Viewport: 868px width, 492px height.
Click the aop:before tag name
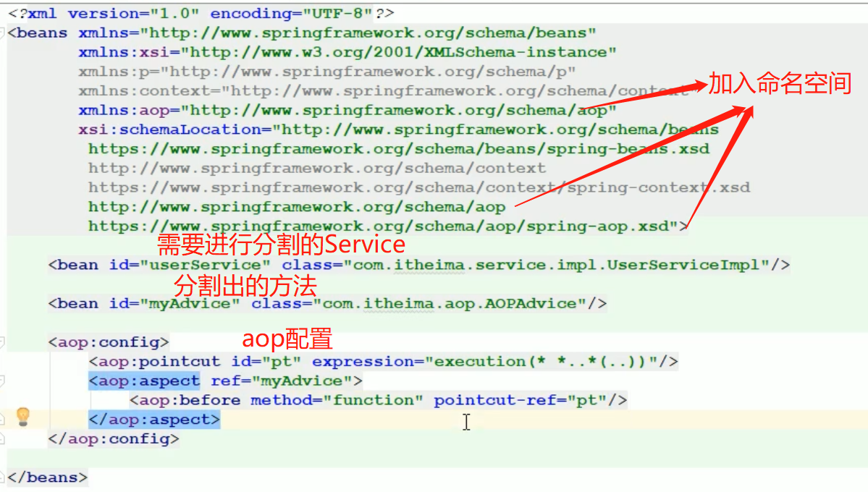[x=190, y=400]
